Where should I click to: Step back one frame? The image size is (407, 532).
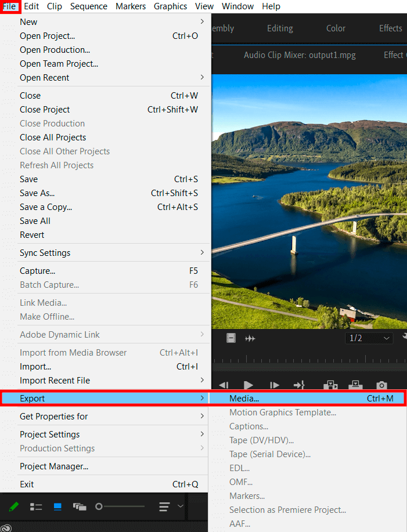224,385
